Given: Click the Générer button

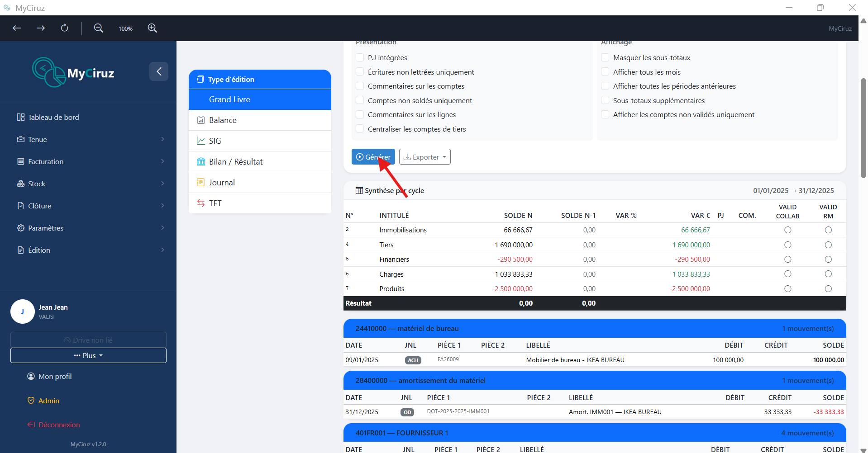Looking at the screenshot, I should [373, 157].
